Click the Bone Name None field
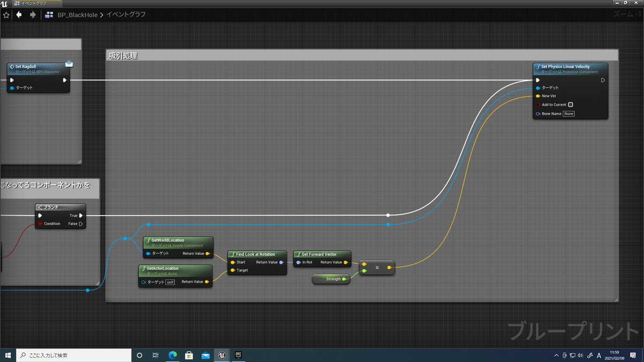This screenshot has width=644, height=362. coord(568,114)
